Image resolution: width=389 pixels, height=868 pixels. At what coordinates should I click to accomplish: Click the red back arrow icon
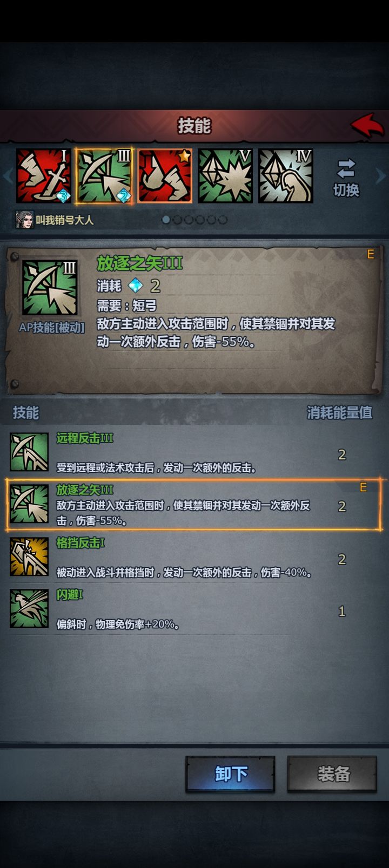pyautogui.click(x=367, y=125)
